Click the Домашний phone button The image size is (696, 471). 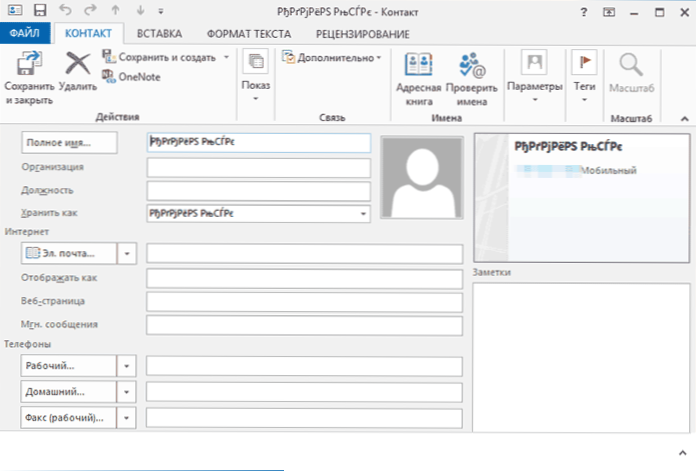click(x=68, y=392)
